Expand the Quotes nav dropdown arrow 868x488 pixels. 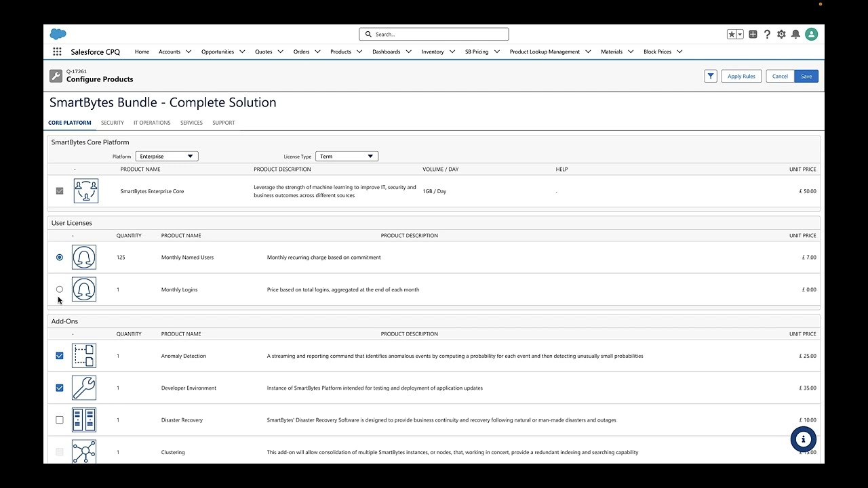[280, 52]
